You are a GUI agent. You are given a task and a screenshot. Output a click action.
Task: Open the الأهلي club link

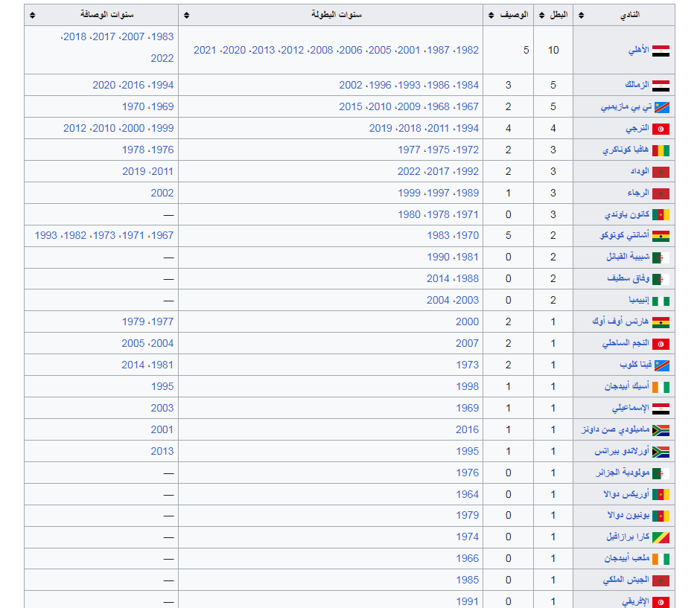[639, 50]
